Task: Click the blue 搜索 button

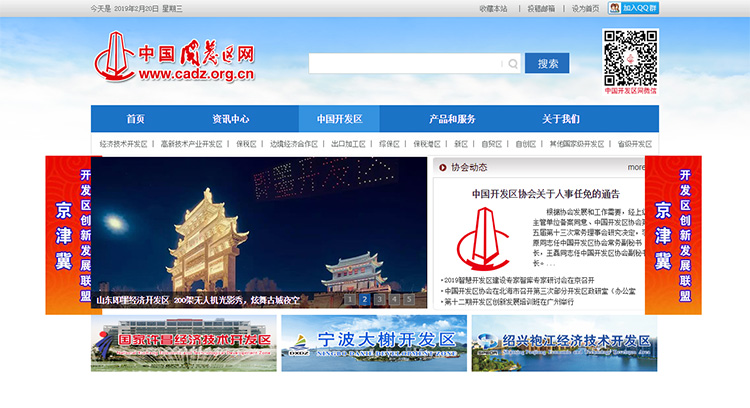Action: click(547, 63)
